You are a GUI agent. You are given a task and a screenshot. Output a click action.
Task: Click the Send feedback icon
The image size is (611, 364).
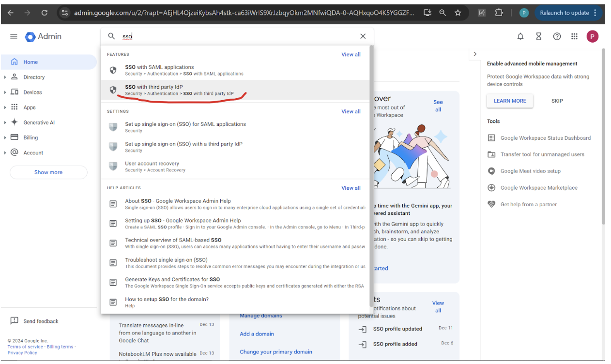click(x=15, y=321)
